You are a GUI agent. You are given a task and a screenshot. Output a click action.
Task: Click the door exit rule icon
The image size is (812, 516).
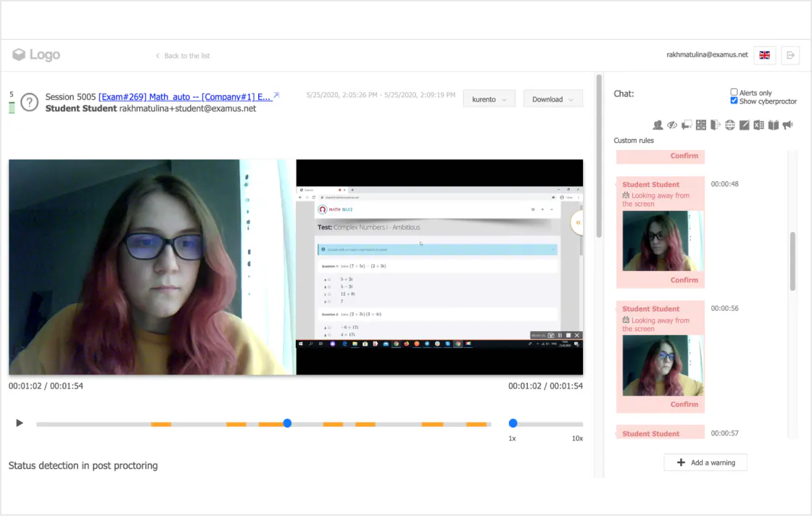[715, 125]
